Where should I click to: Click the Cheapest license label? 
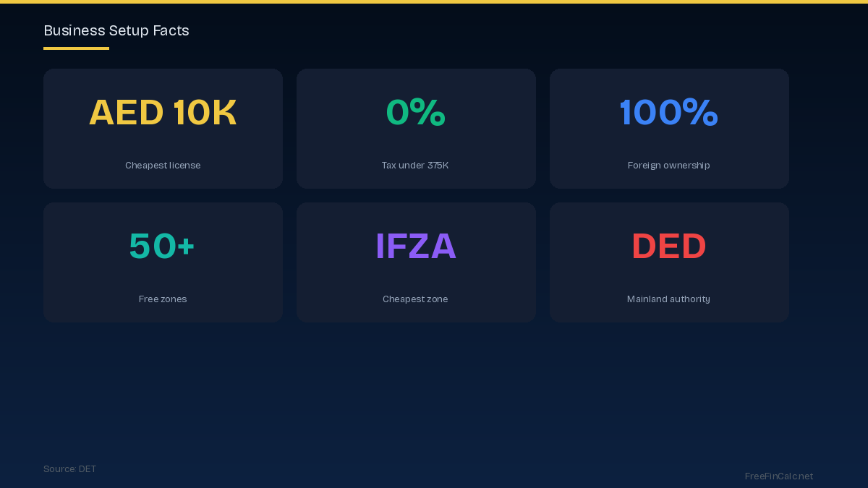[x=163, y=166]
